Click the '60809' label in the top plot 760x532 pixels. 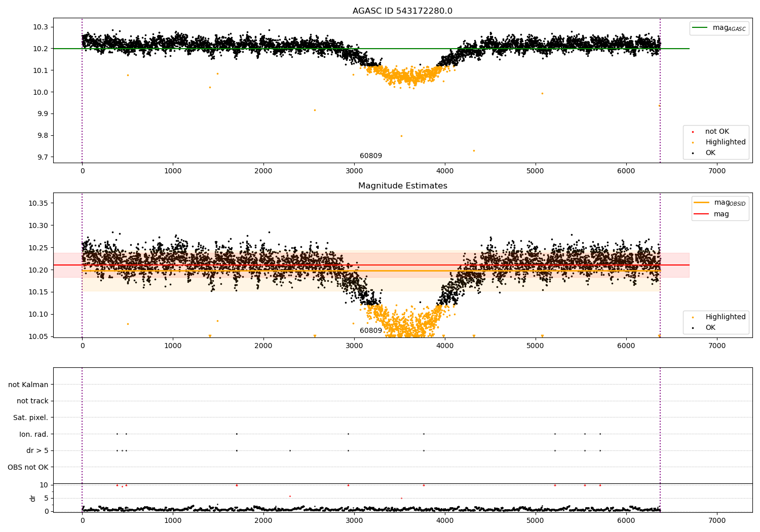tap(371, 156)
